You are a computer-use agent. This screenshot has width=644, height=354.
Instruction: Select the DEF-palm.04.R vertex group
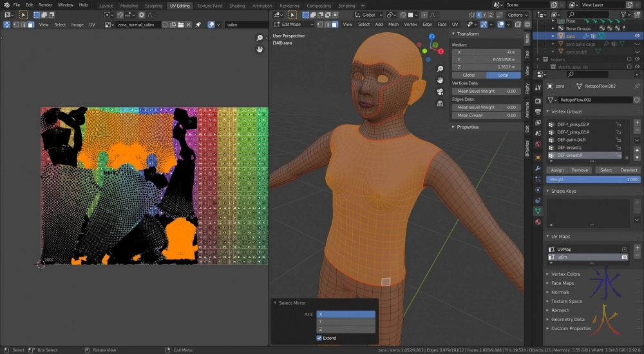[x=571, y=139]
